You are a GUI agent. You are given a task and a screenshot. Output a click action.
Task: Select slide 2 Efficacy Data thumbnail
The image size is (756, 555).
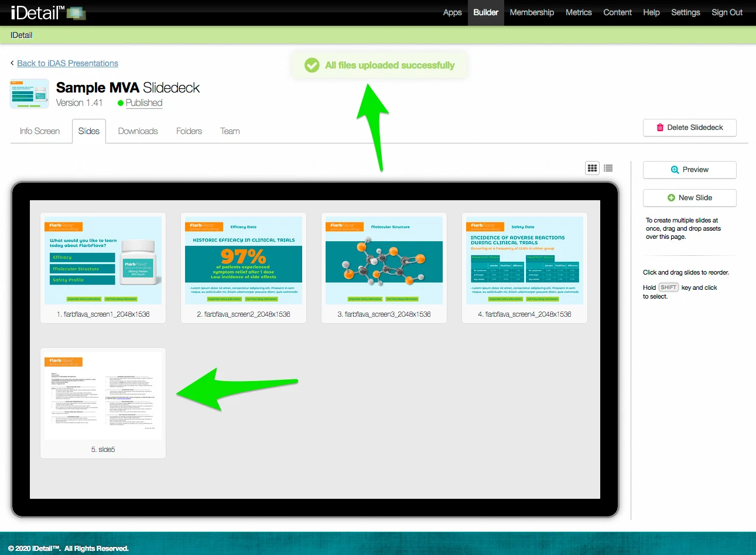coord(244,261)
